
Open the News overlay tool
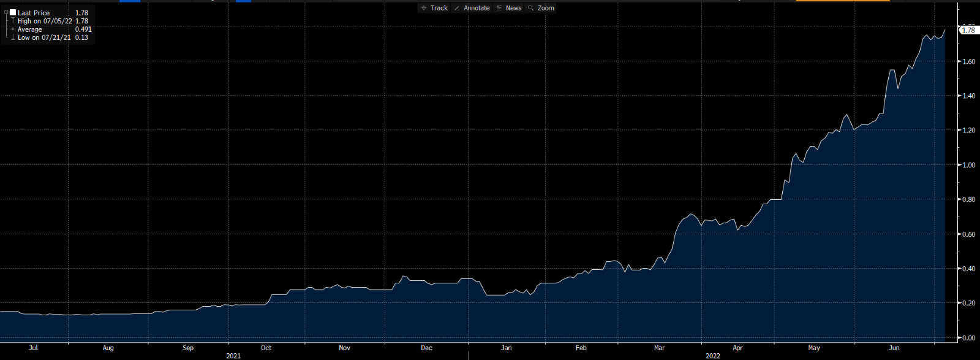(x=508, y=8)
